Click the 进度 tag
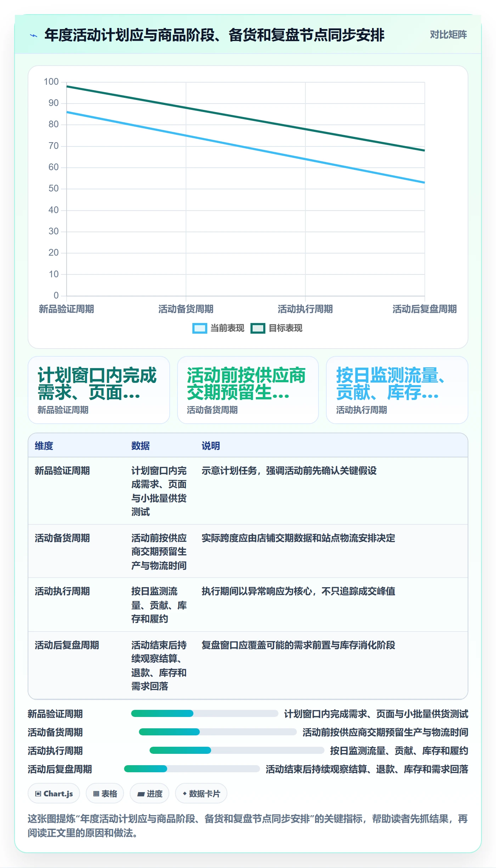 click(x=150, y=794)
